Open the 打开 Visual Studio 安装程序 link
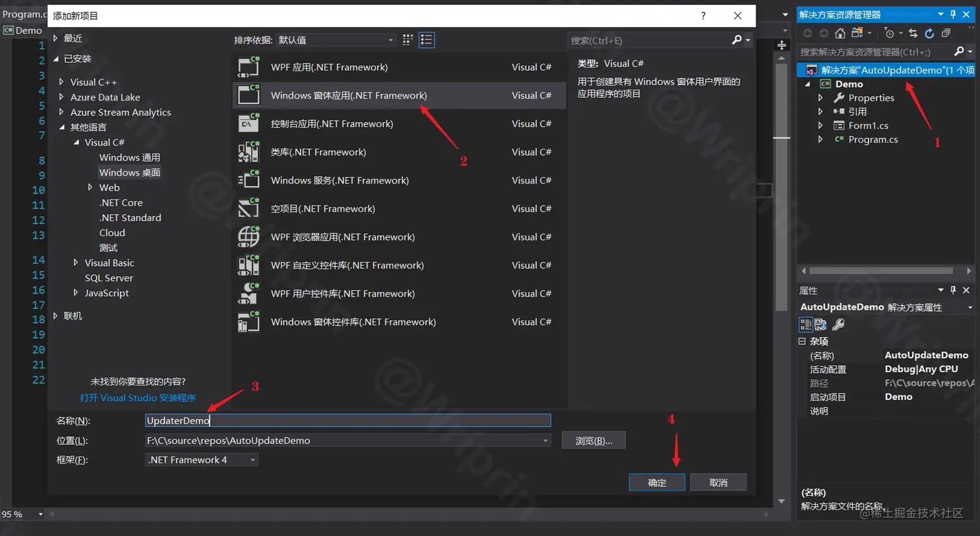Screen dimensions: 980x536 [x=137, y=398]
